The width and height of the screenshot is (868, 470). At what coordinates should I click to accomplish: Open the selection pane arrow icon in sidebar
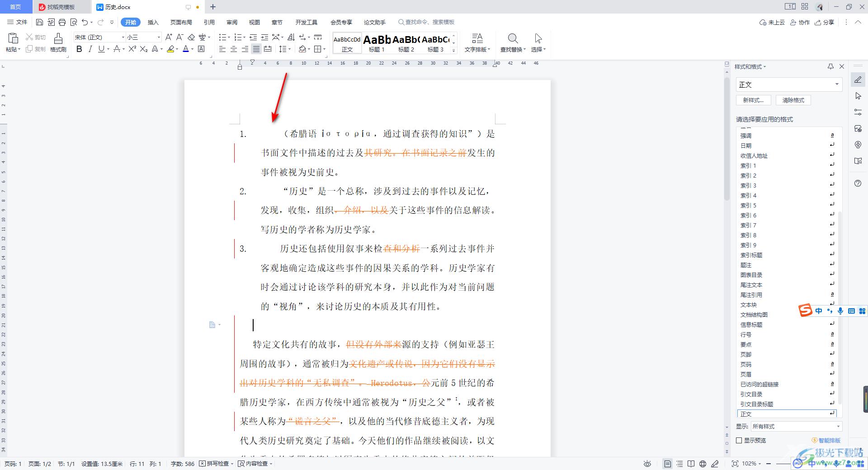(858, 96)
